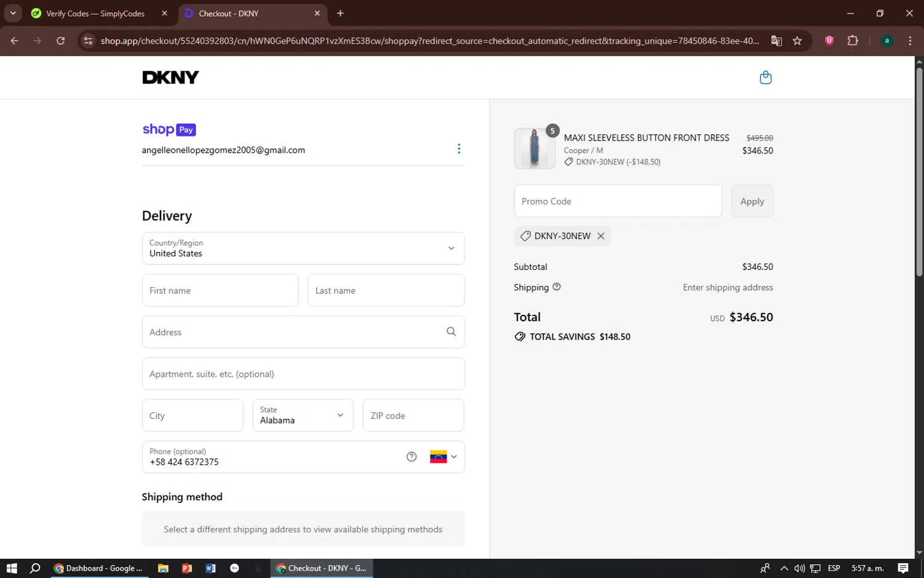This screenshot has height=578, width=924.
Task: Click into the First name field
Action: point(220,290)
